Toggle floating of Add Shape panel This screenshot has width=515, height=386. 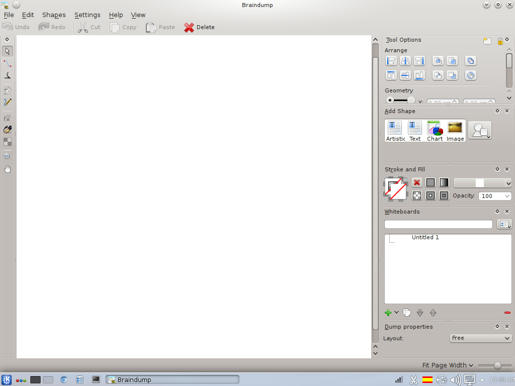[x=497, y=111]
